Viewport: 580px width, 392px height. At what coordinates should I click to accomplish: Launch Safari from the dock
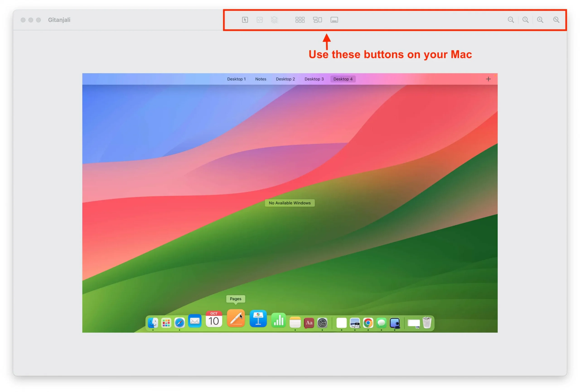click(179, 323)
